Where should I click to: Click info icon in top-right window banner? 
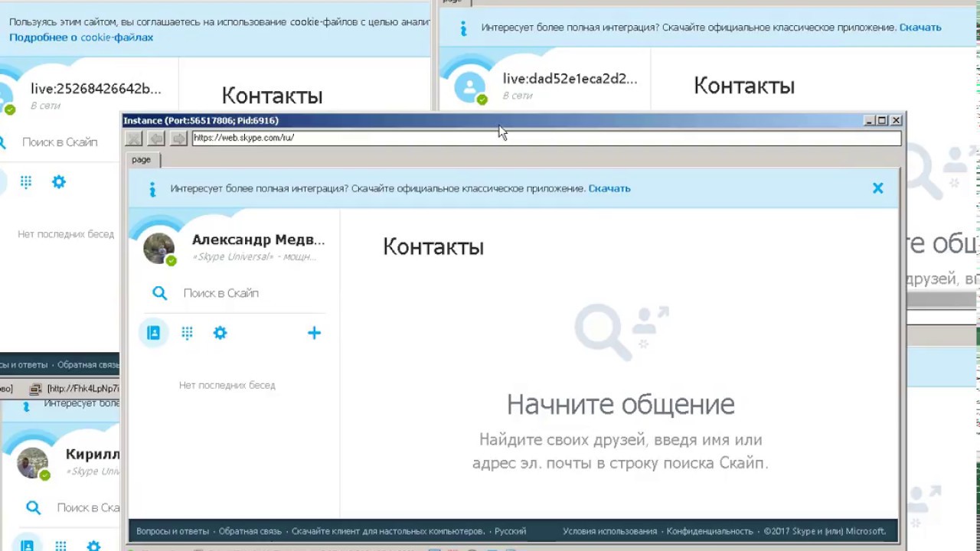[x=463, y=28]
